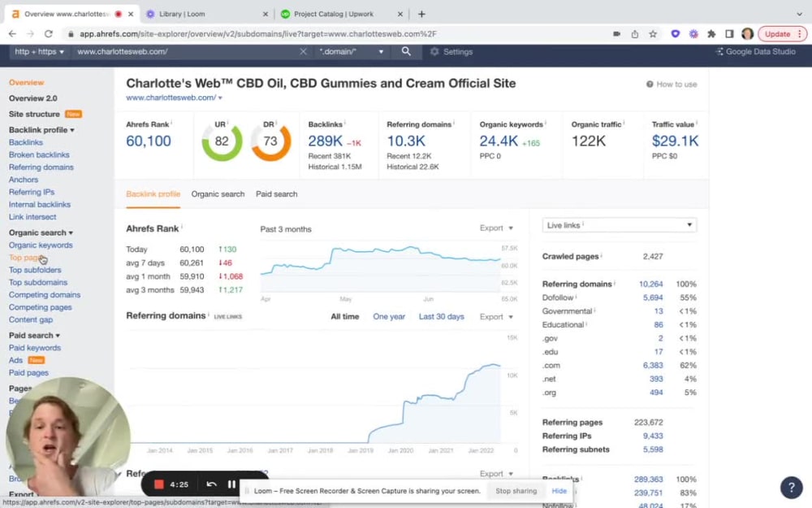Switch to the Library Loom browser tab
This screenshot has width=812, height=508.
[207, 14]
